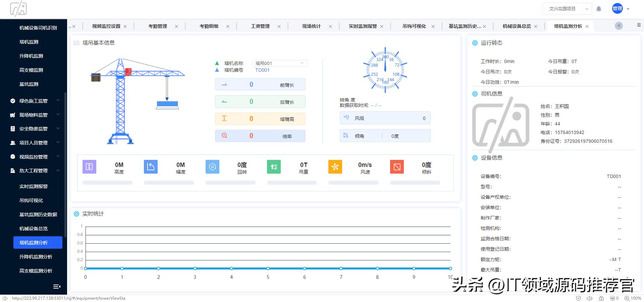The image size is (644, 302).
Task: Expand the 项目人员管理 menu
Action: 58,142
